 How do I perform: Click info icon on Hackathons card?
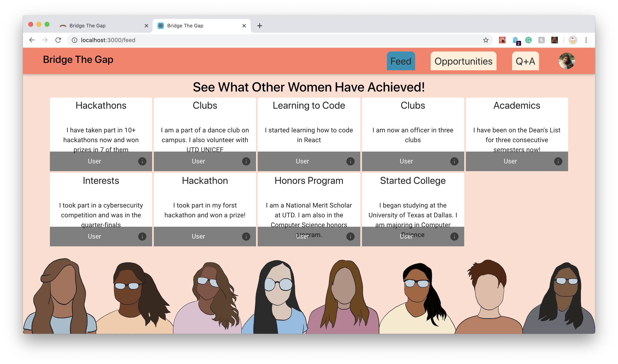(142, 161)
